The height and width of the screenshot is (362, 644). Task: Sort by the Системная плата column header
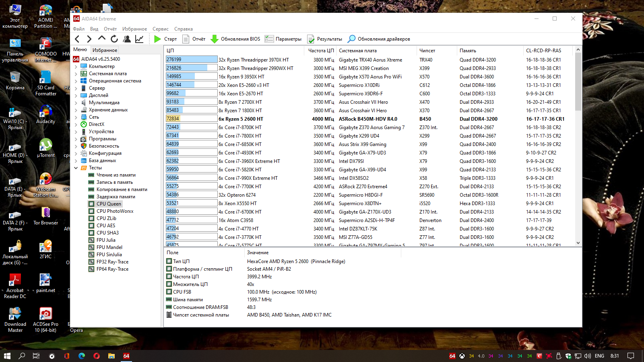[x=376, y=51]
